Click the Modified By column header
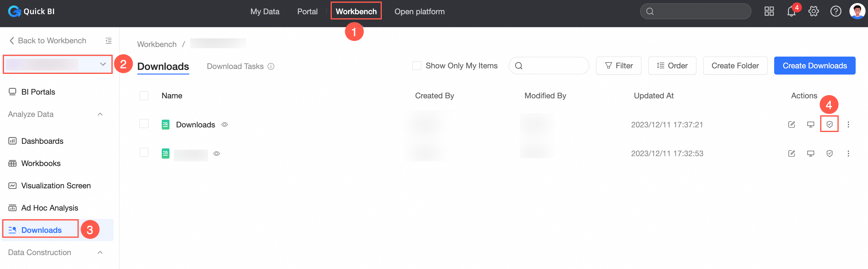The height and width of the screenshot is (269, 868). (x=545, y=96)
